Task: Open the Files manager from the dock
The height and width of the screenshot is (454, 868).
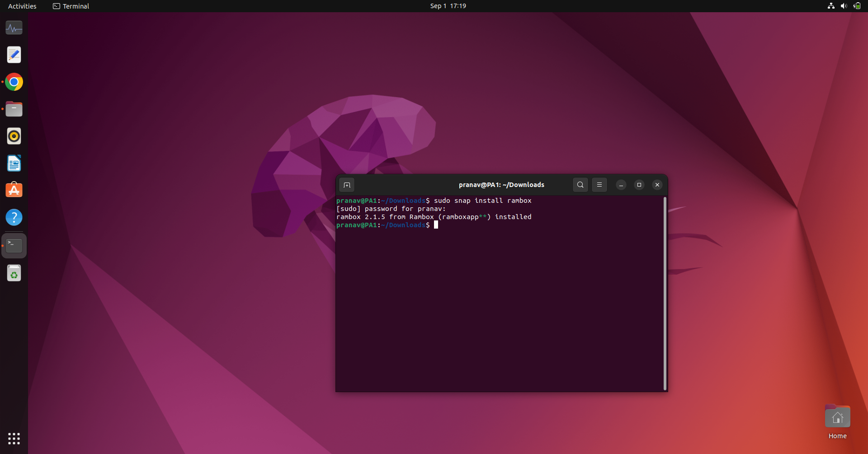Action: [x=14, y=109]
